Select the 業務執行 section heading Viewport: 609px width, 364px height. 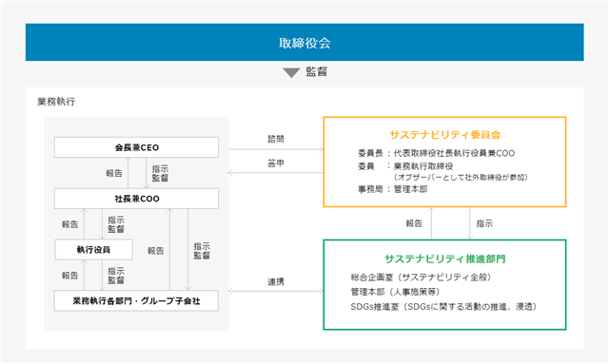[56, 102]
